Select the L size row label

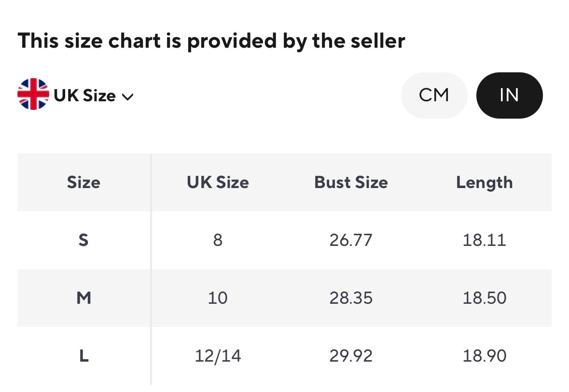click(83, 356)
